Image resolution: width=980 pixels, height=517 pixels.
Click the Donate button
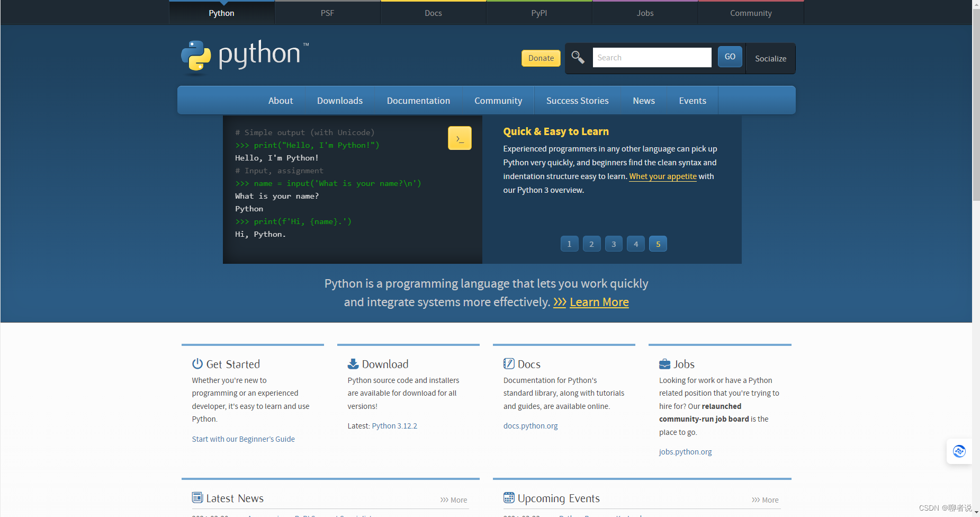point(541,58)
